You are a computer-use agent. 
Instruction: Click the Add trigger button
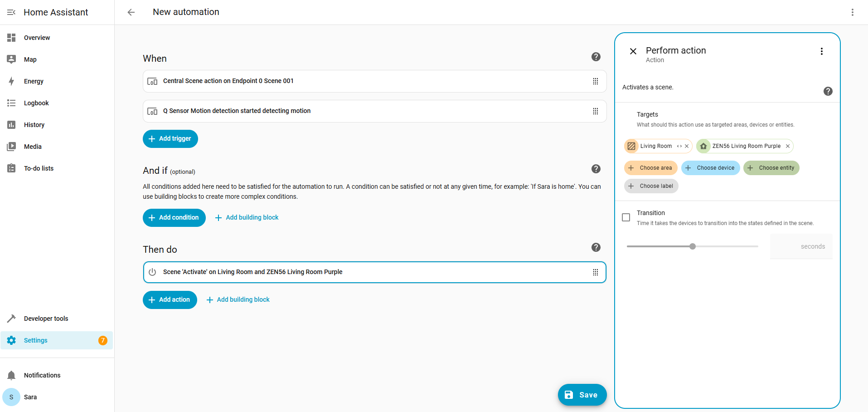pyautogui.click(x=170, y=139)
